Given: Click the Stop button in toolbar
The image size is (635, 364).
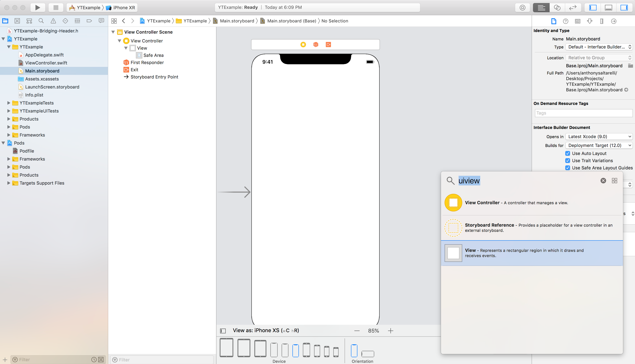Looking at the screenshot, I should coord(56,7).
